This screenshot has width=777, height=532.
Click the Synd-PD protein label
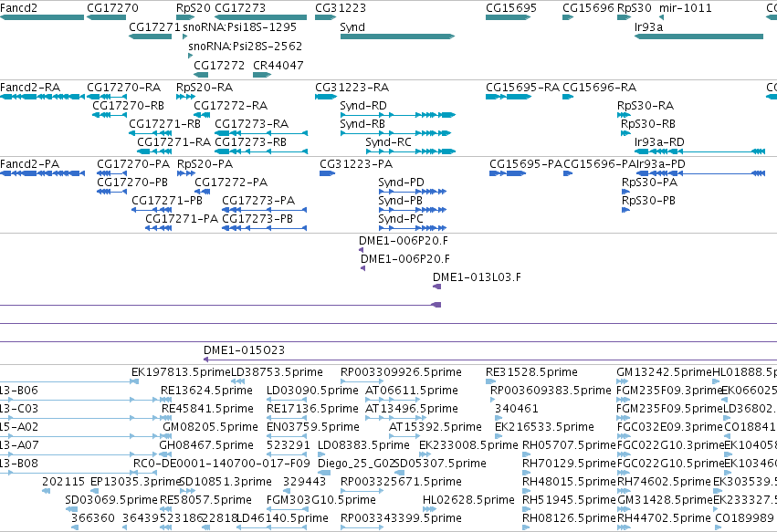point(401,183)
